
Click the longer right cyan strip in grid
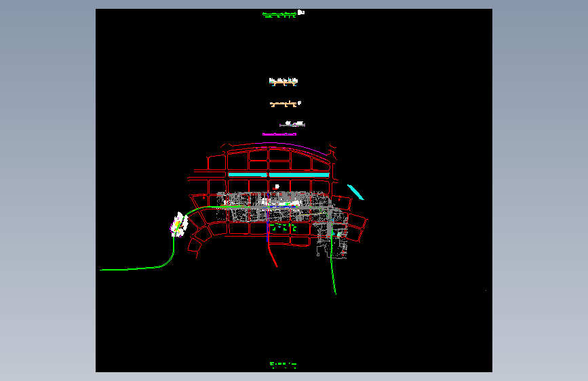pos(299,175)
